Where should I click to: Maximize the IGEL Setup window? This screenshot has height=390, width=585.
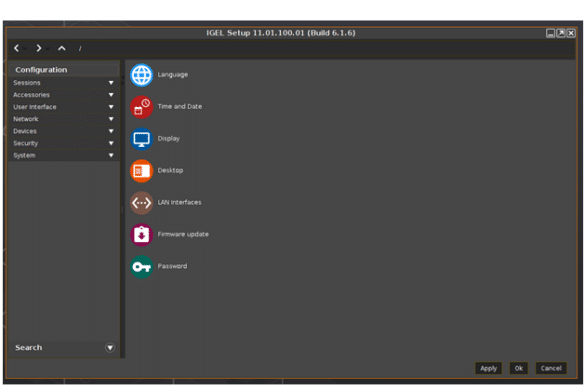coord(561,33)
